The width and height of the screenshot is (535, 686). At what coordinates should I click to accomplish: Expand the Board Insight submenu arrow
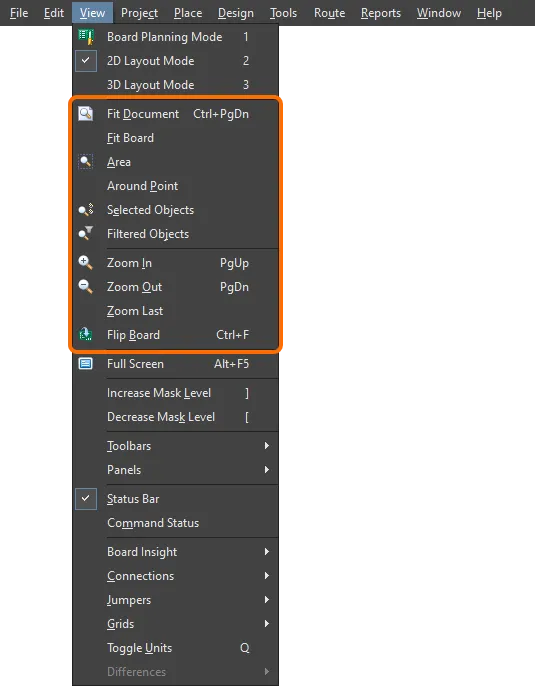(x=266, y=552)
